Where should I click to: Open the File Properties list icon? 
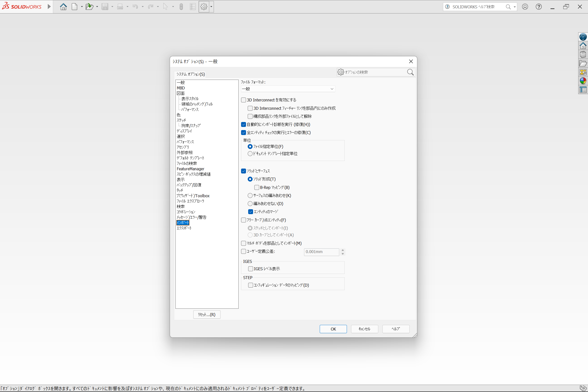193,7
